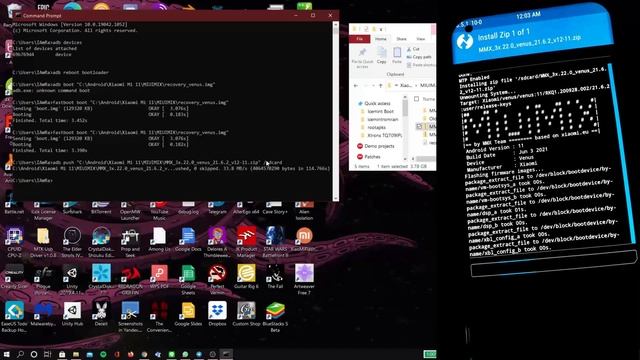Image resolution: width=640 pixels, height=360 pixels.
Task: Click Paste shortcut in the ribbon
Action: (x=420, y=65)
